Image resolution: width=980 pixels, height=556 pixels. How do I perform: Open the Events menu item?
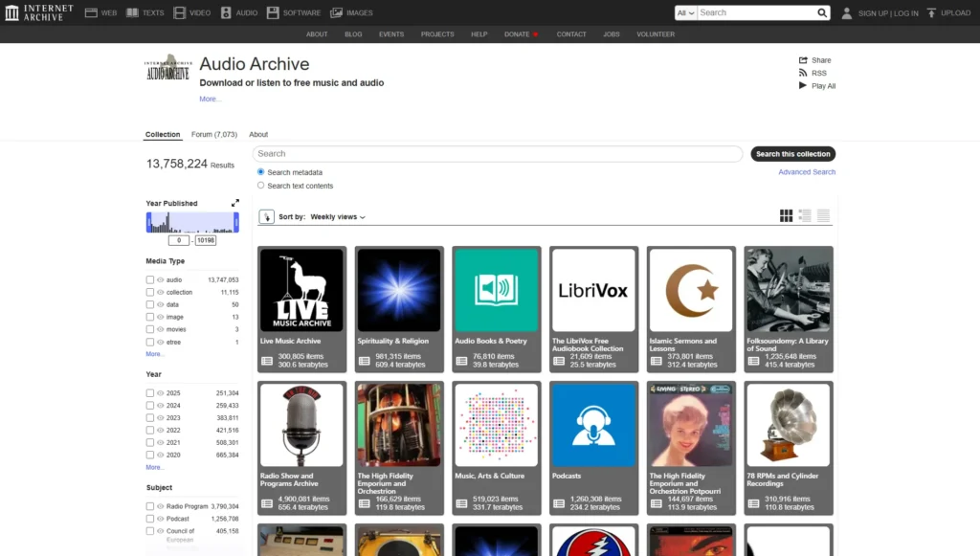(x=391, y=34)
